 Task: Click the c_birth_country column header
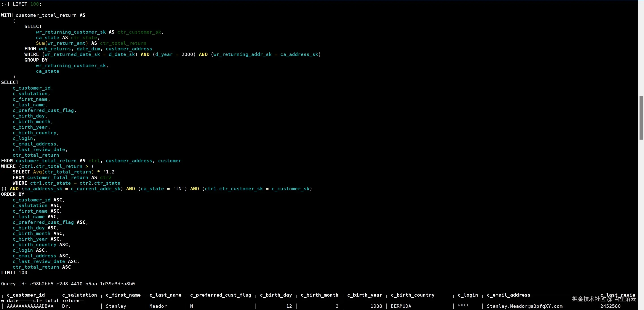point(412,295)
